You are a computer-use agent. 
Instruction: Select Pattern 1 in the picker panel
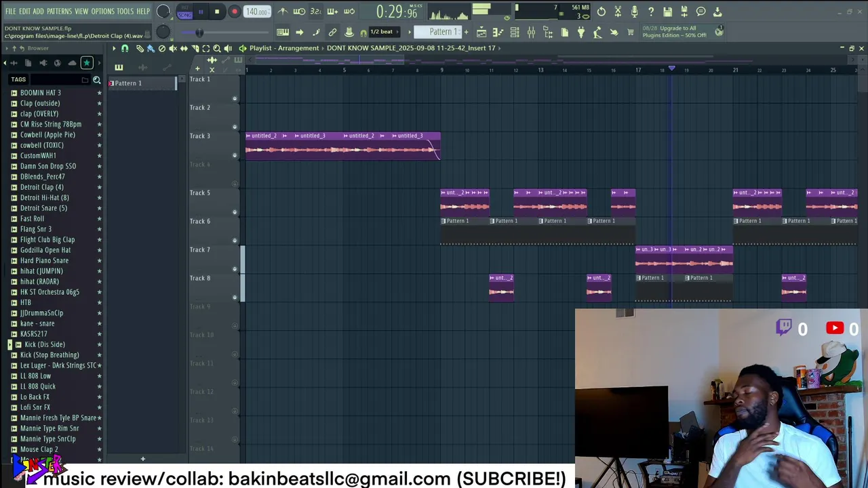point(142,83)
